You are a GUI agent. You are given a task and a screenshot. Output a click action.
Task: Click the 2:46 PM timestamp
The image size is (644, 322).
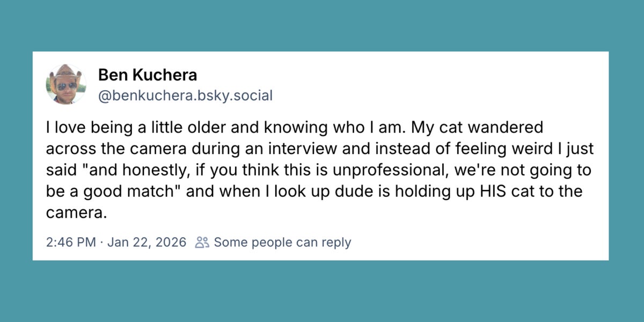pos(71,242)
